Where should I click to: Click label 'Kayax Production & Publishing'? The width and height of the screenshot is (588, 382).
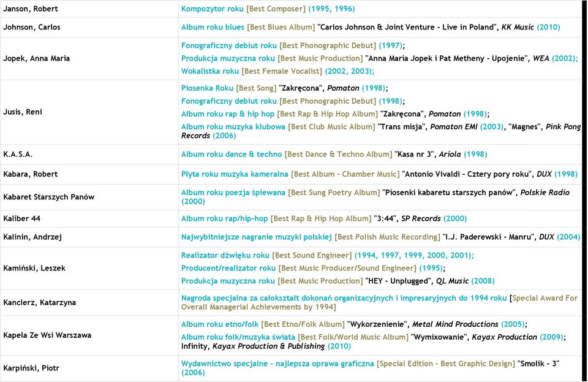coord(268,346)
